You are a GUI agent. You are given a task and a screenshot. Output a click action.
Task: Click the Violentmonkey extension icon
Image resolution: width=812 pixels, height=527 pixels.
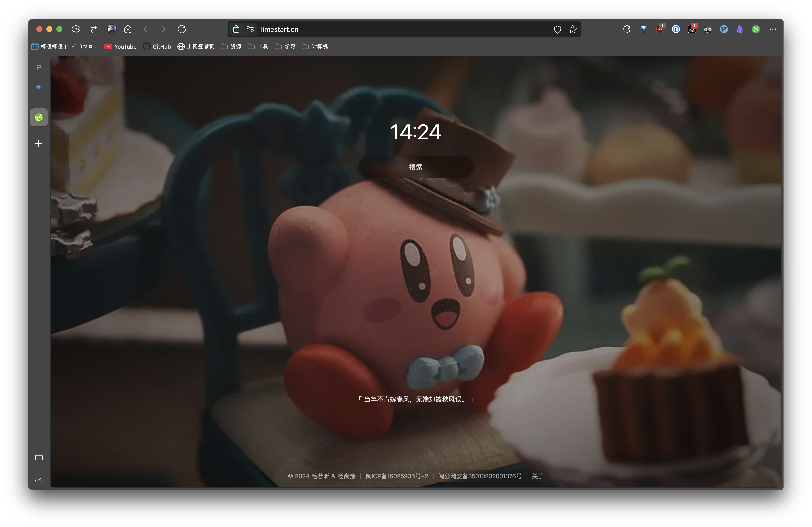724,29
